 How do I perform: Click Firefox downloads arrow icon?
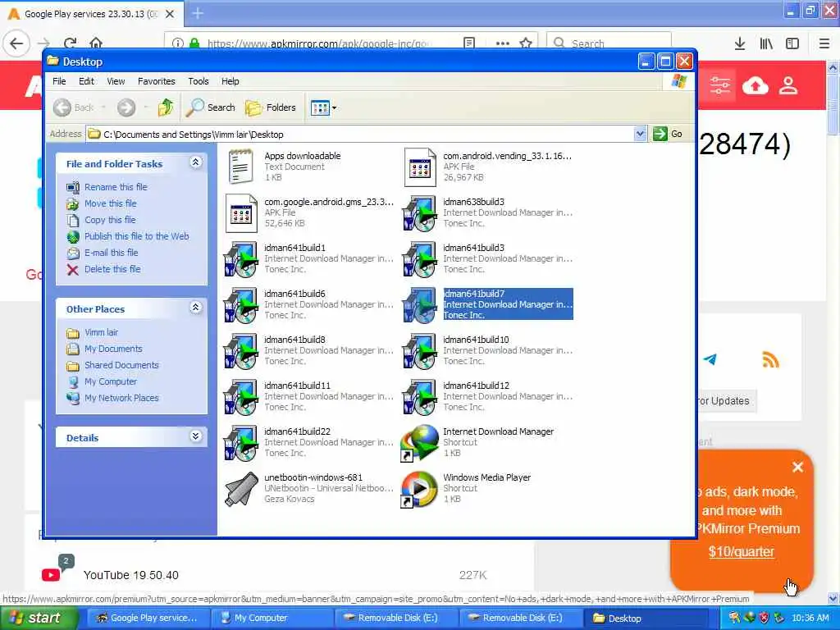tap(740, 43)
